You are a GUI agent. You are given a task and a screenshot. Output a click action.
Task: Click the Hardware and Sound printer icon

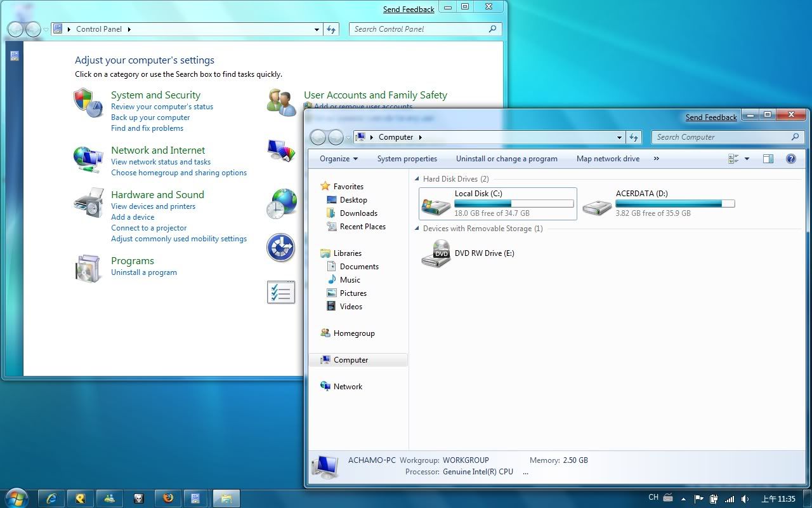pos(88,203)
